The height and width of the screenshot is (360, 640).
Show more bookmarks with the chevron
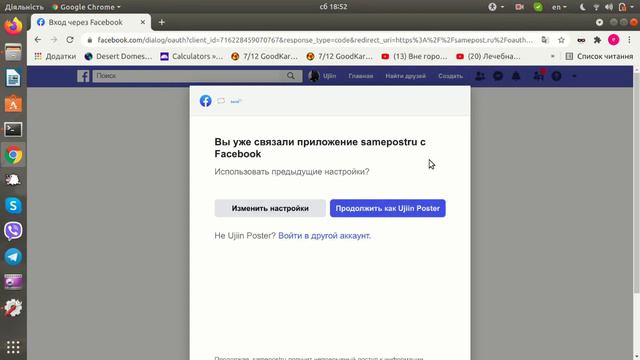coord(553,56)
